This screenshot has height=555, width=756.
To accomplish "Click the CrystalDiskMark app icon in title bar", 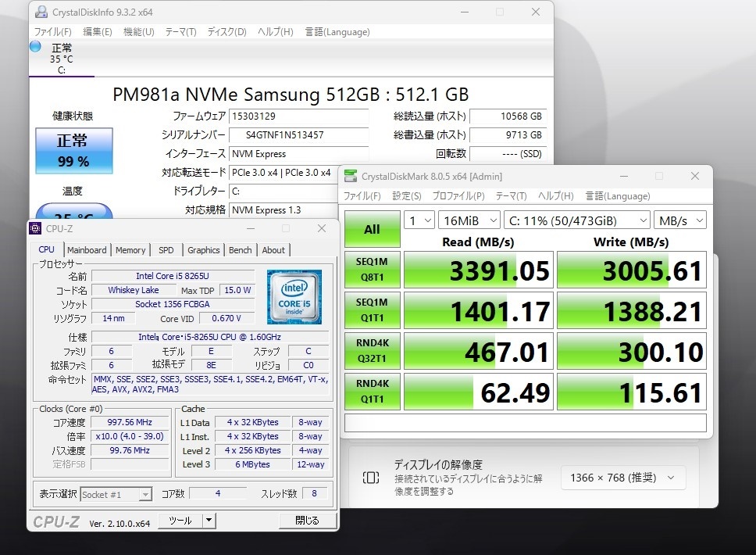I will click(351, 176).
